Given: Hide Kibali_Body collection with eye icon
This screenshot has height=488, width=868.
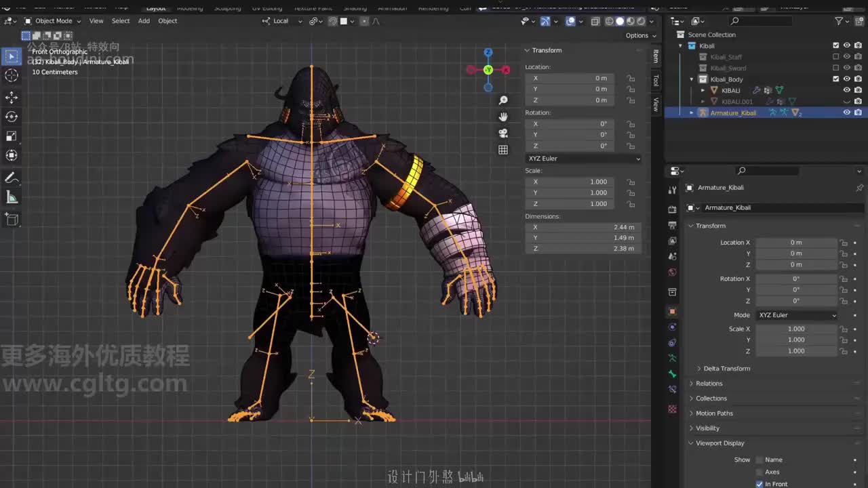Looking at the screenshot, I should [846, 79].
